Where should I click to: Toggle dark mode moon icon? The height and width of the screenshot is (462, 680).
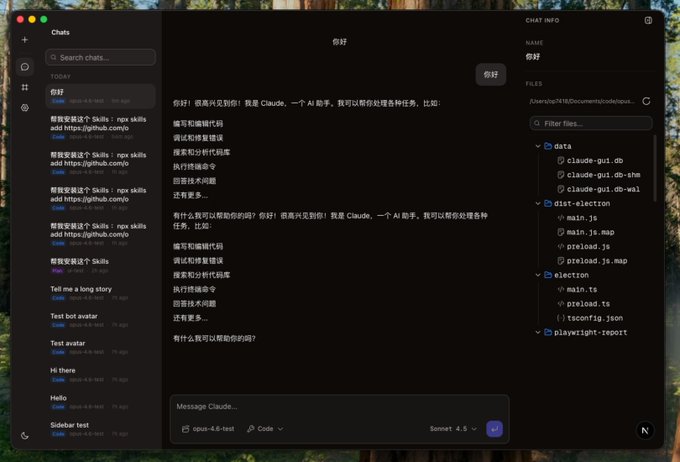[25, 435]
